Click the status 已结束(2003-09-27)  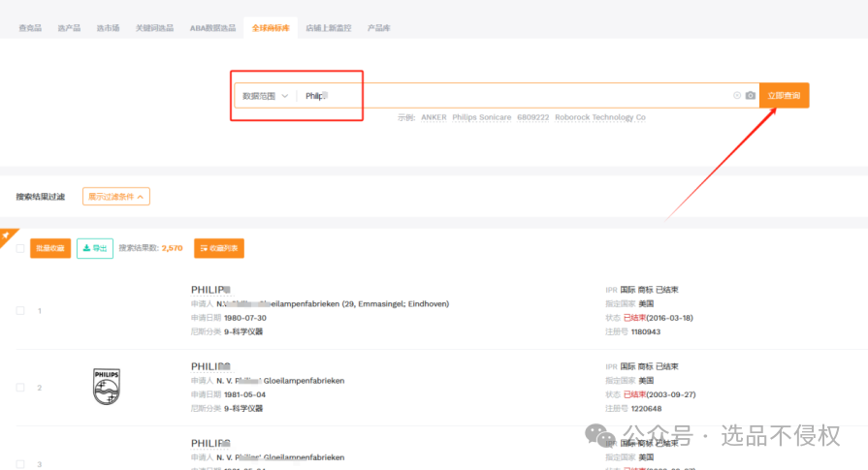coord(659,394)
